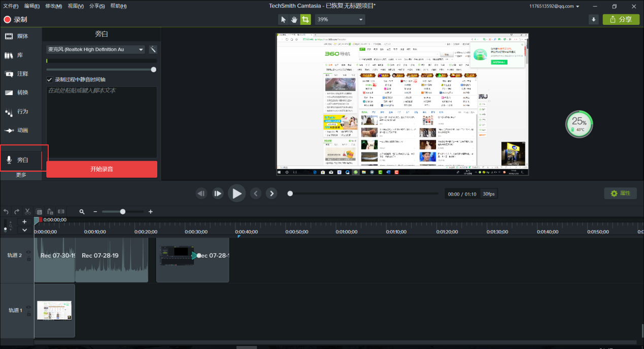Click the red 开始录音 button
This screenshot has height=349, width=644.
pyautogui.click(x=101, y=169)
